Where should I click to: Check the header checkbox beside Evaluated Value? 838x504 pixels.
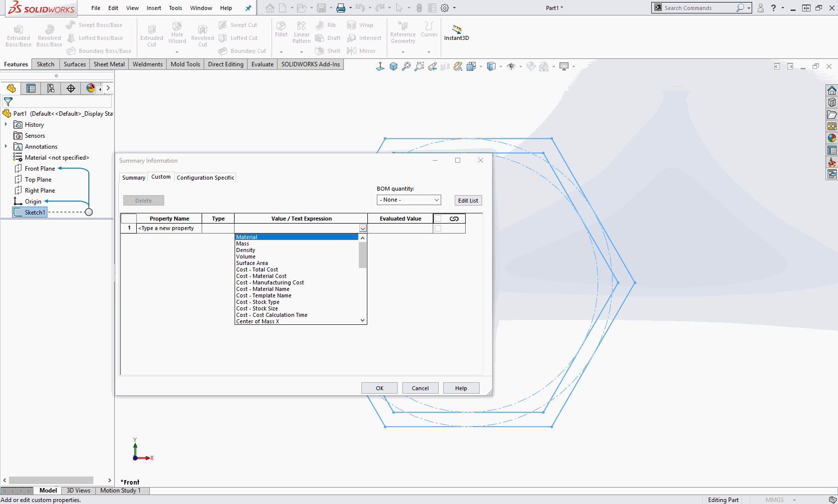pos(438,219)
